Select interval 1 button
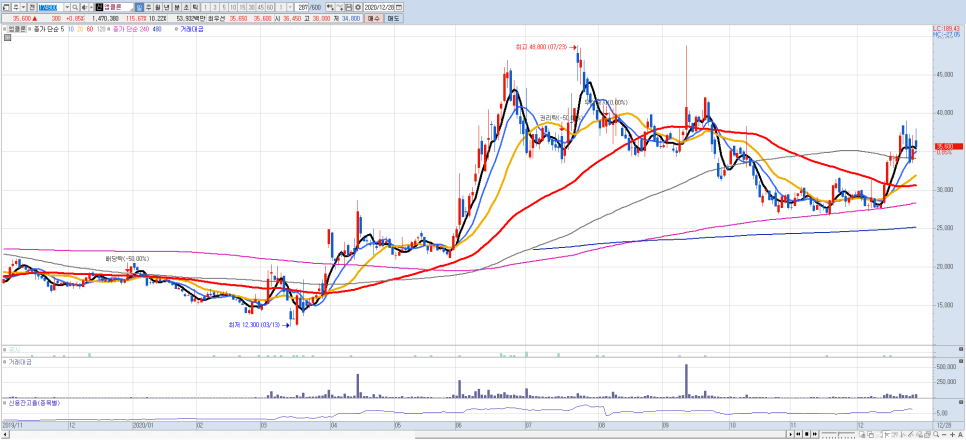This screenshot has width=966, height=440. [205, 7]
